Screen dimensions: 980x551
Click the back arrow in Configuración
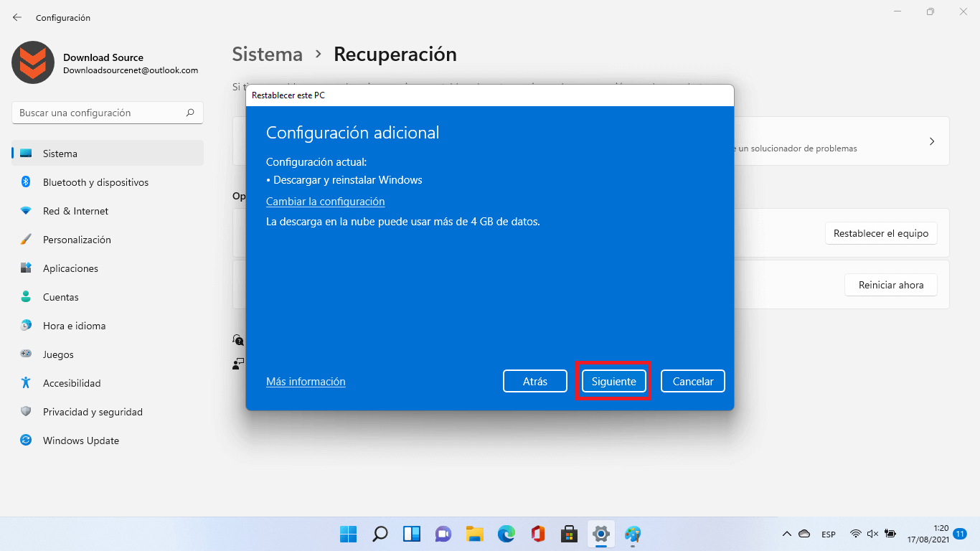17,17
